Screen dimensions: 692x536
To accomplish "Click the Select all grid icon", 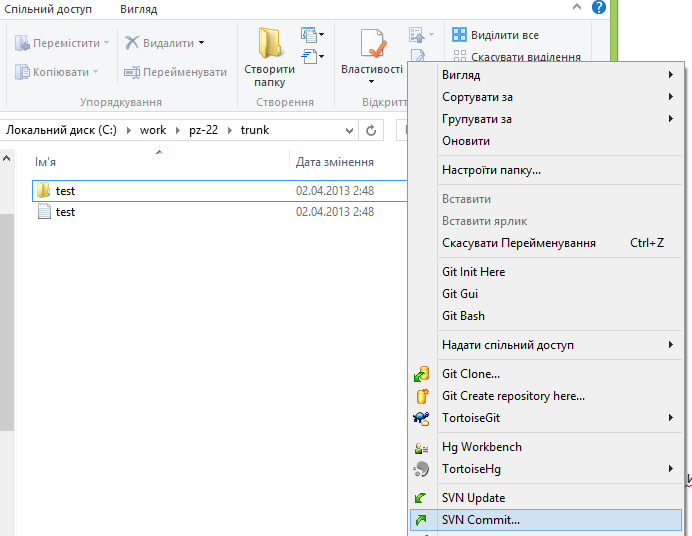I will pos(459,34).
